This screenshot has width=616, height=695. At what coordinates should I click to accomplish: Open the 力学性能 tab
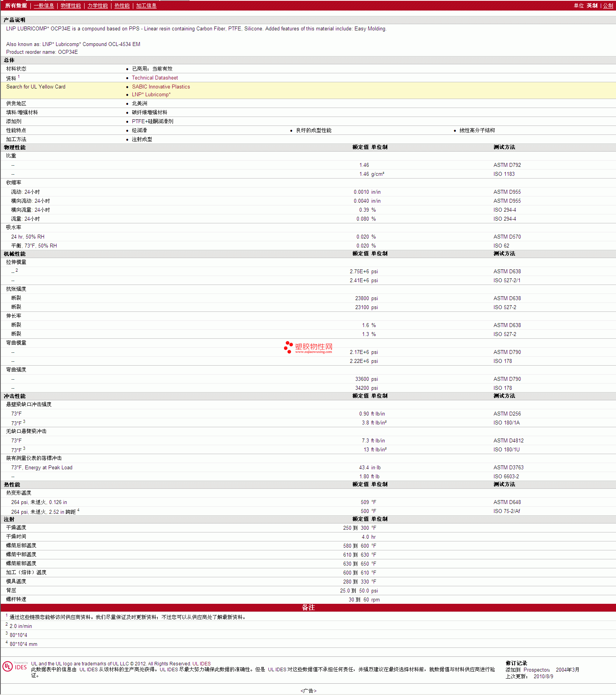(98, 5)
